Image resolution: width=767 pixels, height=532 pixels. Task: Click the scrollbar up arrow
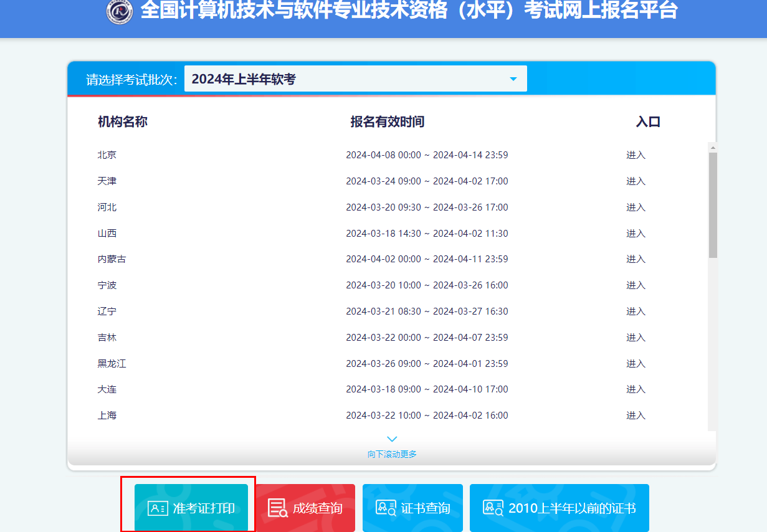[x=713, y=147]
